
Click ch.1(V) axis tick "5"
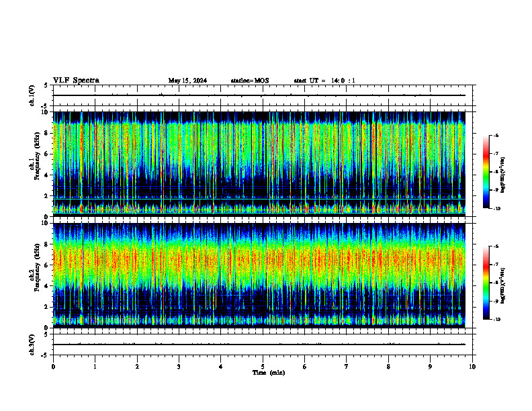click(x=46, y=85)
